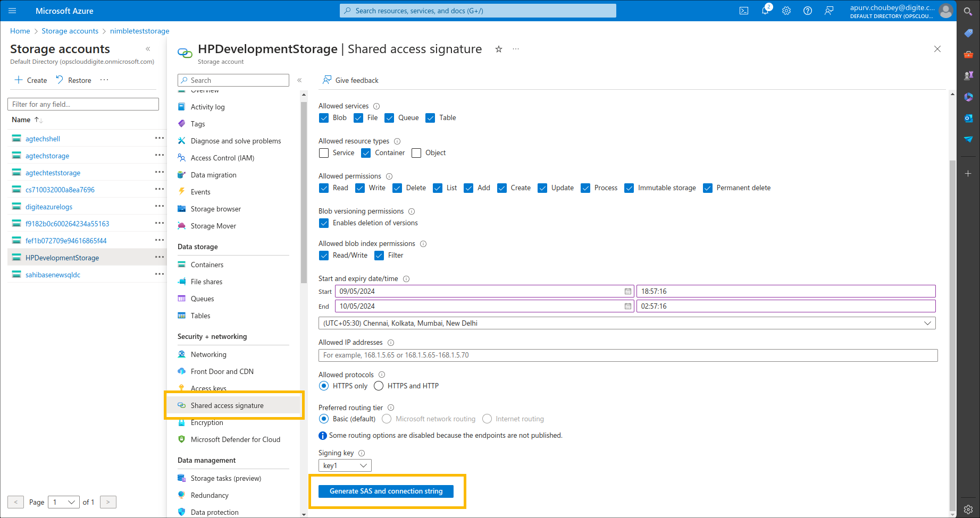Select the HTTPS and HTTP protocol option
Viewport: 980px width, 518px height.
coord(378,386)
